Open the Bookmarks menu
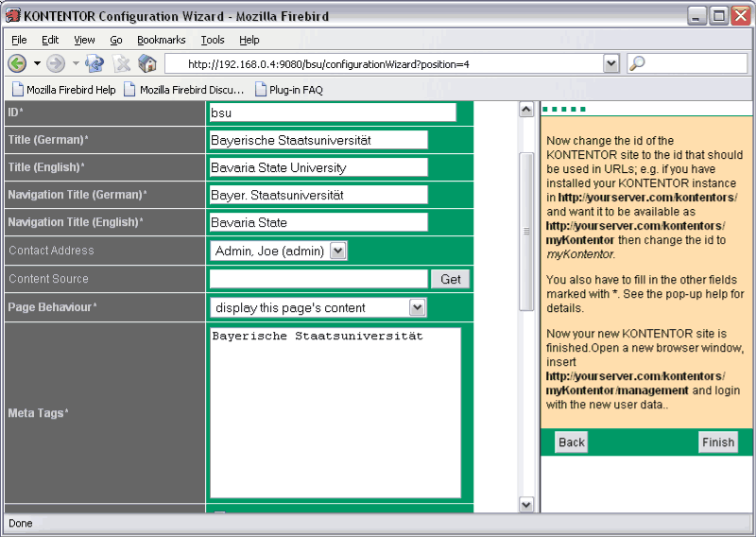756x537 pixels. (161, 40)
